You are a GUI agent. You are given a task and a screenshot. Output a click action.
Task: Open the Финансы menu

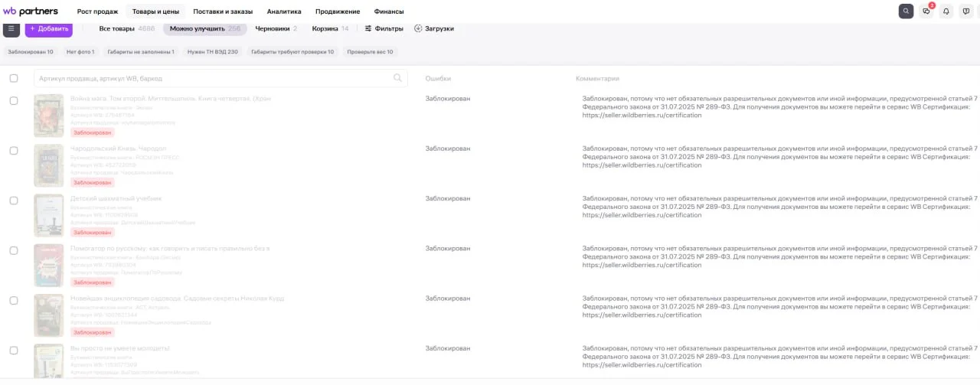[389, 11]
